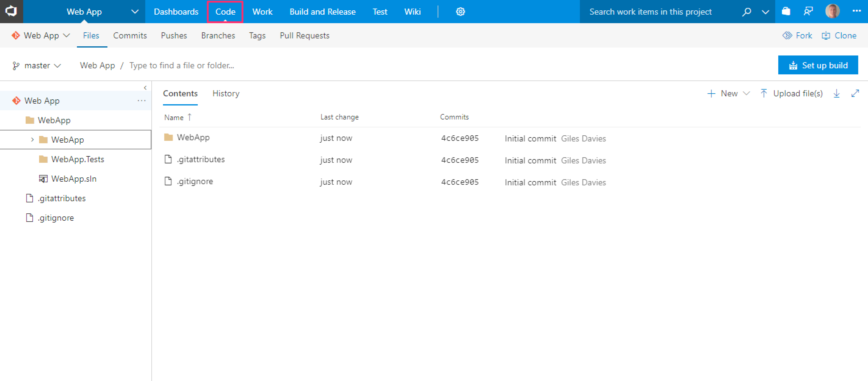868x381 pixels.
Task: Open Build and Release hub
Action: (322, 12)
